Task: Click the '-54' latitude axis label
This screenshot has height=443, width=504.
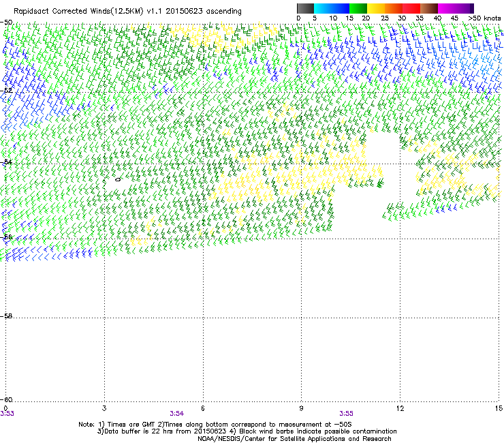Action: [6, 162]
